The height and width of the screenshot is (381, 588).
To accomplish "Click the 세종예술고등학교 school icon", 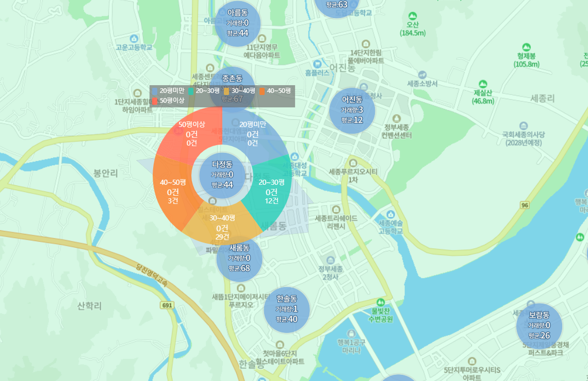I will coord(390,214).
